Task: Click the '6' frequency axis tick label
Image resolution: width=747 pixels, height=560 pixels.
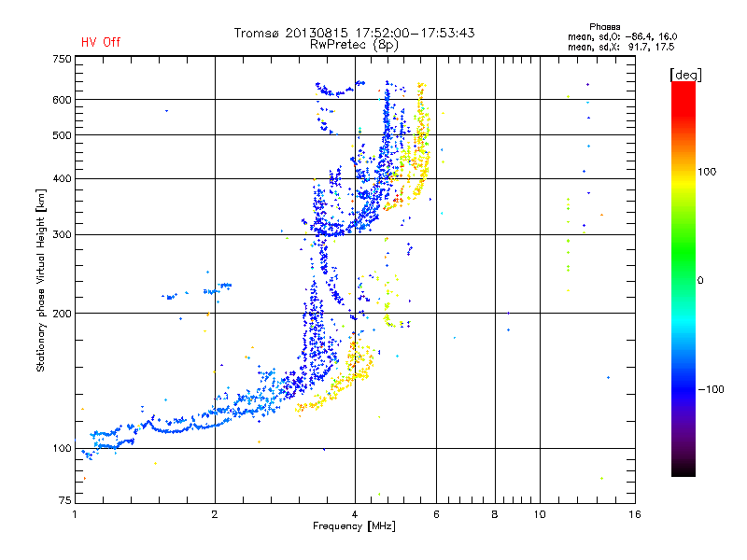Action: click(x=436, y=514)
